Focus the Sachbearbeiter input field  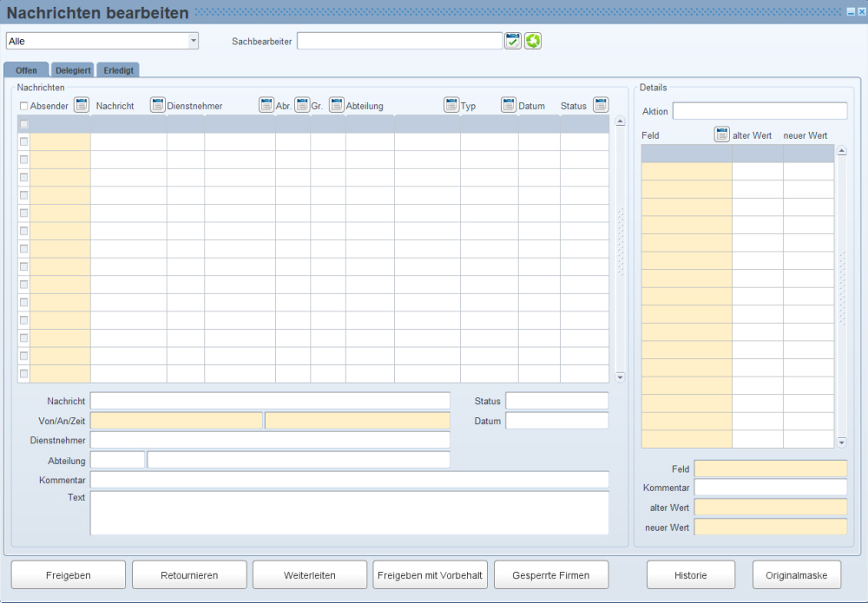[x=399, y=41]
